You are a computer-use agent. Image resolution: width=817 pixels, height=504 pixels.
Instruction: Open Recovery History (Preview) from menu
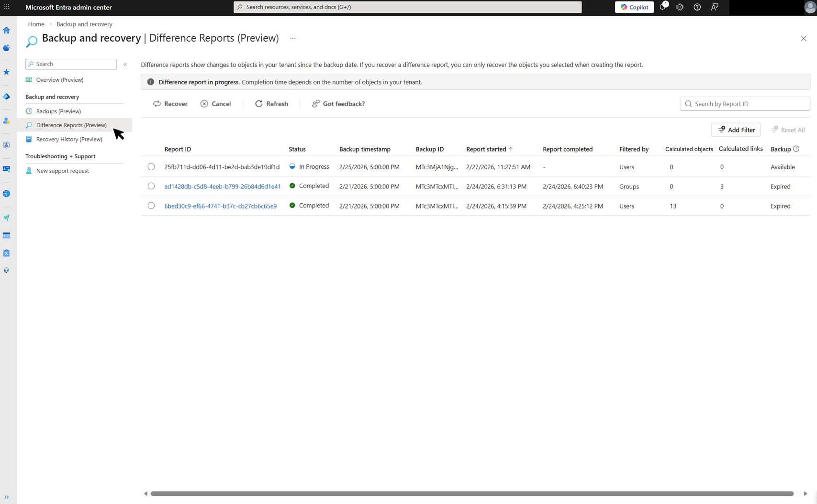(69, 139)
